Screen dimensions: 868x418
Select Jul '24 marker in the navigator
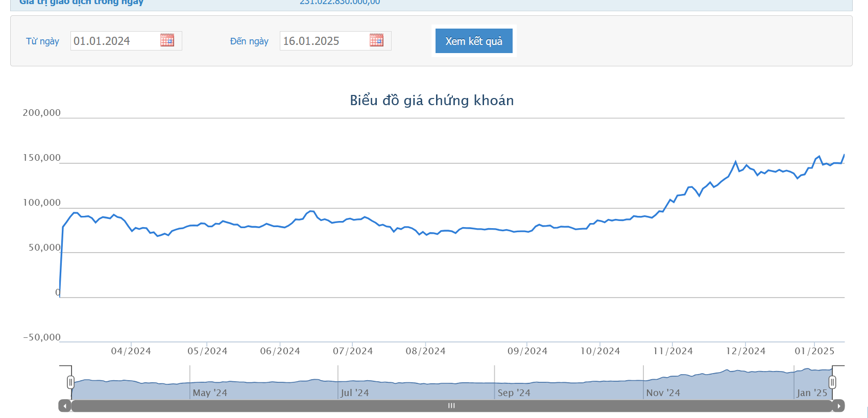(354, 393)
